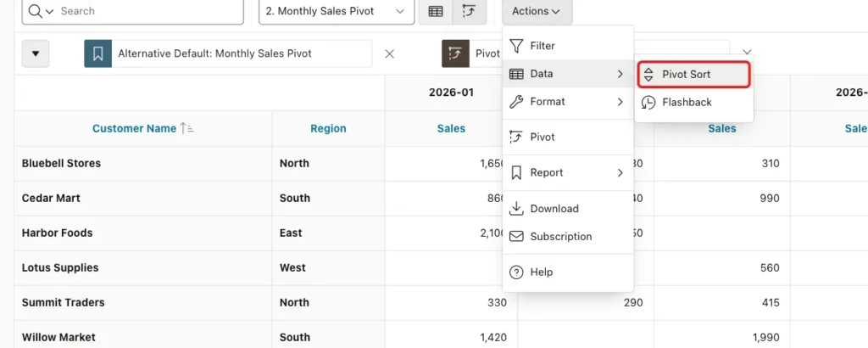
Task: Click the bookmark icon for Alternative Default report
Action: point(98,53)
